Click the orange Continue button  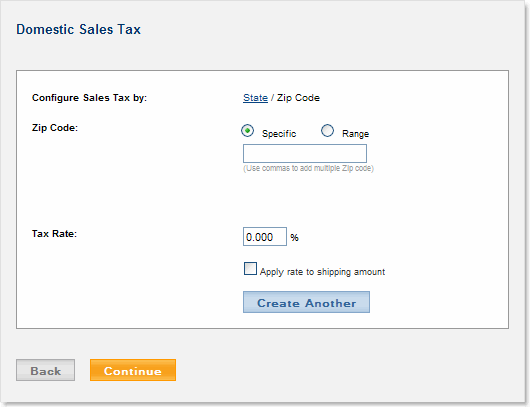133,370
